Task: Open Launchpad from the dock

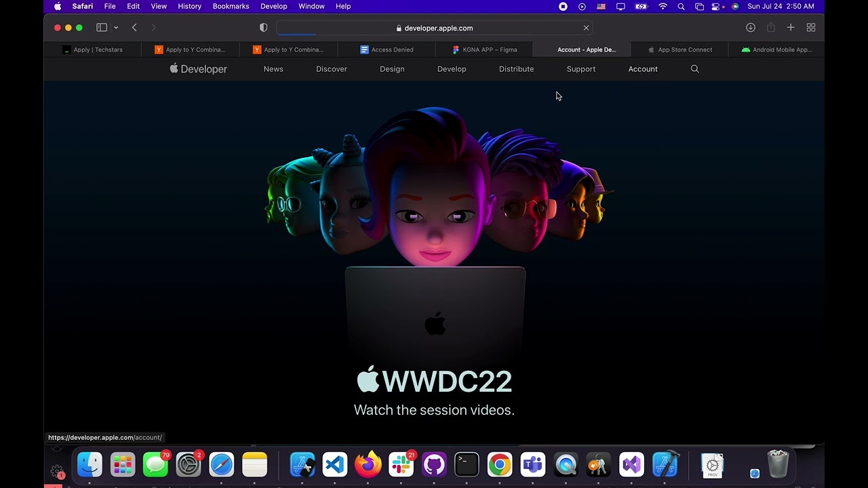Action: click(x=123, y=465)
